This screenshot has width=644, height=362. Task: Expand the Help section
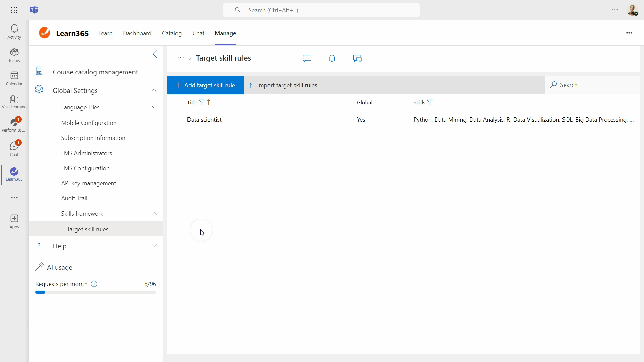[x=154, y=246]
